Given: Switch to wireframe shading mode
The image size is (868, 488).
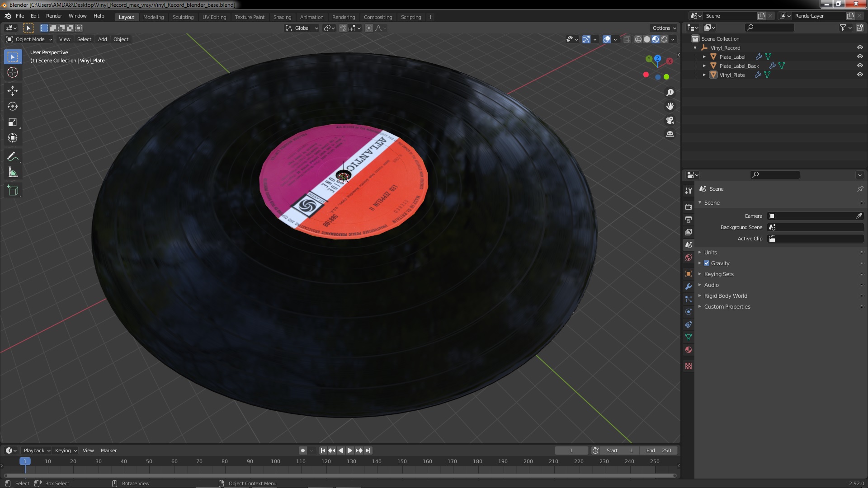Looking at the screenshot, I should [x=638, y=39].
